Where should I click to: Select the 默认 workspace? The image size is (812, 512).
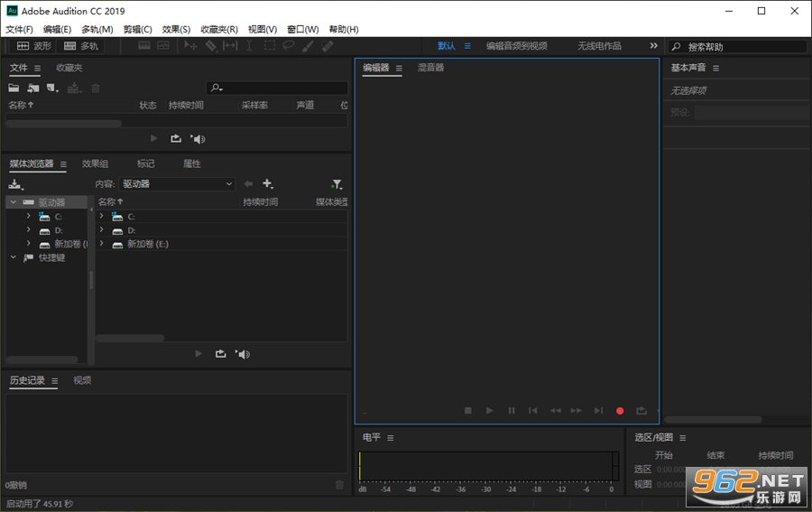[447, 46]
